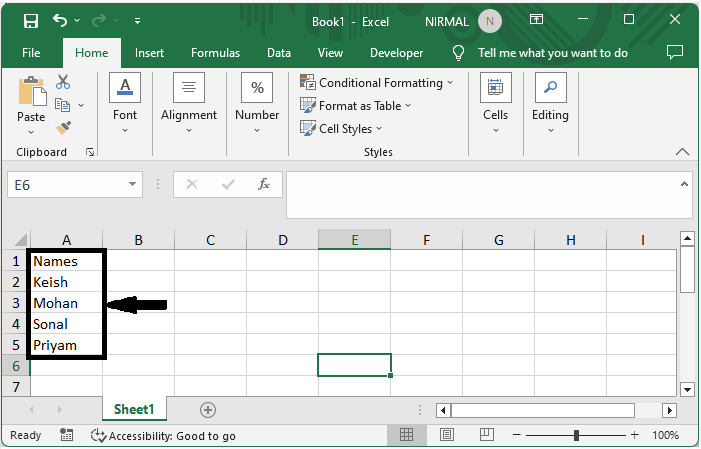The width and height of the screenshot is (701, 449).
Task: Open the Formulas tab
Action: click(x=215, y=53)
